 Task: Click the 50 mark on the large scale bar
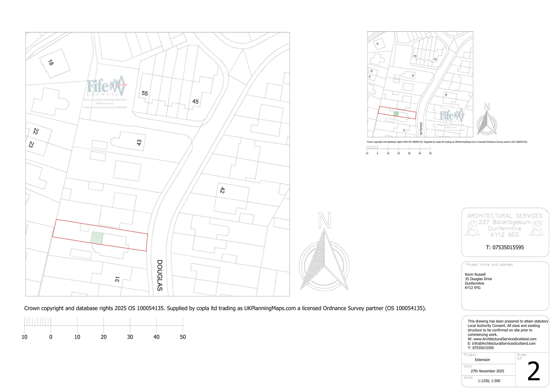pyautogui.click(x=183, y=337)
